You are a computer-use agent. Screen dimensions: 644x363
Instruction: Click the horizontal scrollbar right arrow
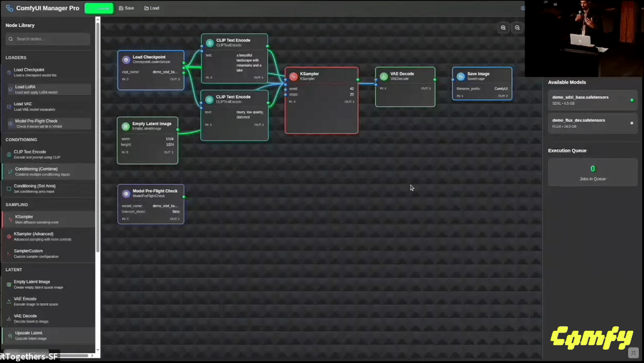coord(92,355)
